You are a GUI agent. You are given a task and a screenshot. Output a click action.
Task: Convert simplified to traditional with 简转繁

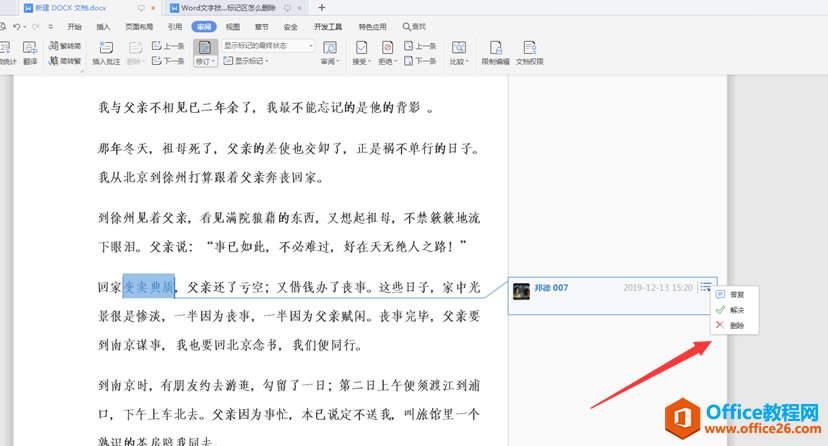[65, 61]
